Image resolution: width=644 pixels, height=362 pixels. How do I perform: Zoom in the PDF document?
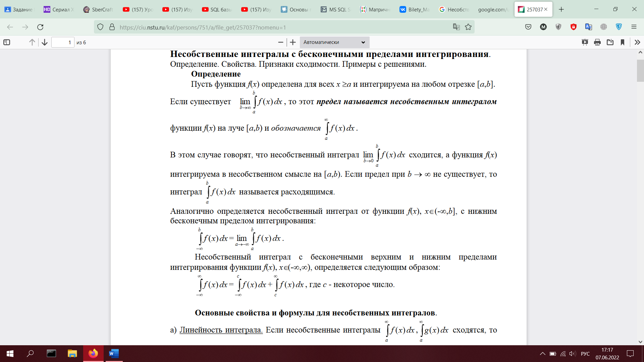coord(293,42)
